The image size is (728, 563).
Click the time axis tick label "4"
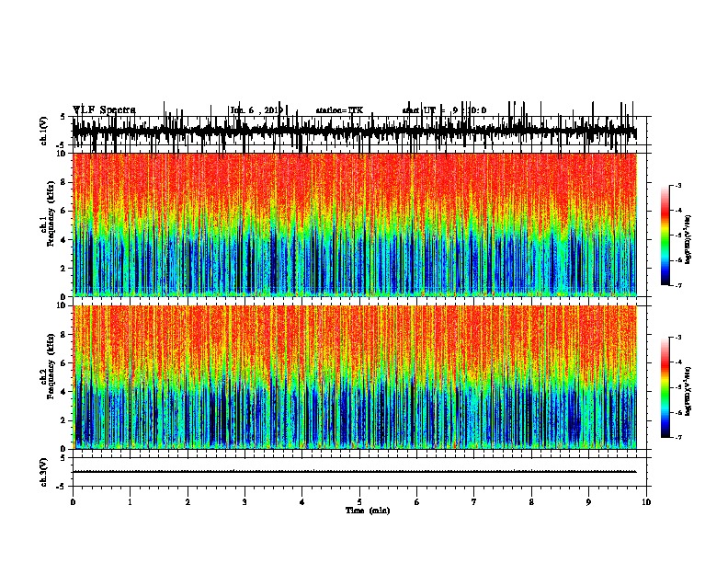coord(302,502)
